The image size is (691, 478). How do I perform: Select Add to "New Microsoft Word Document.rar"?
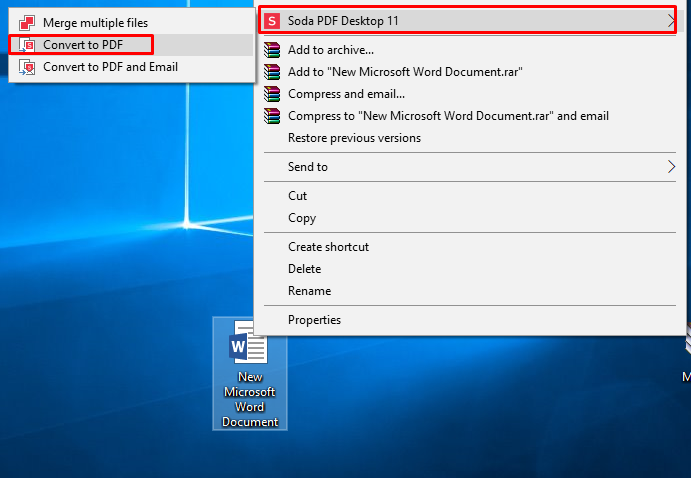[x=470, y=72]
